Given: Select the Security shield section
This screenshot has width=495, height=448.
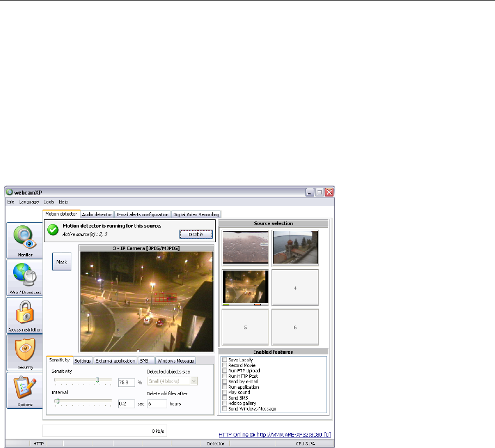Looking at the screenshot, I should pyautogui.click(x=25, y=352).
